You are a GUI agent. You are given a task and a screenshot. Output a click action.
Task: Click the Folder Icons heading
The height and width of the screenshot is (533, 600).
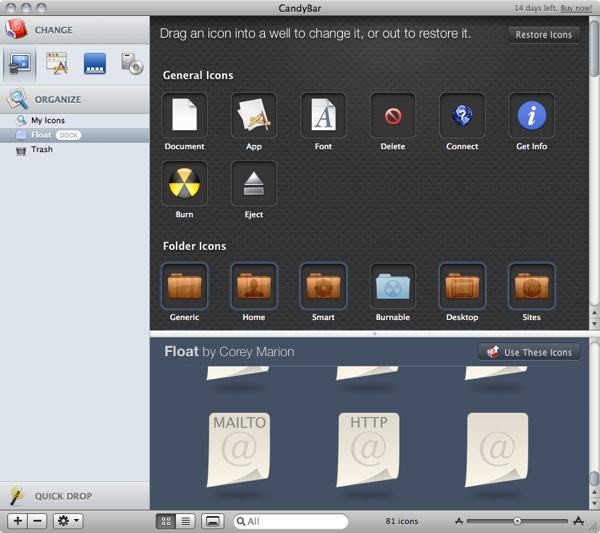point(194,246)
